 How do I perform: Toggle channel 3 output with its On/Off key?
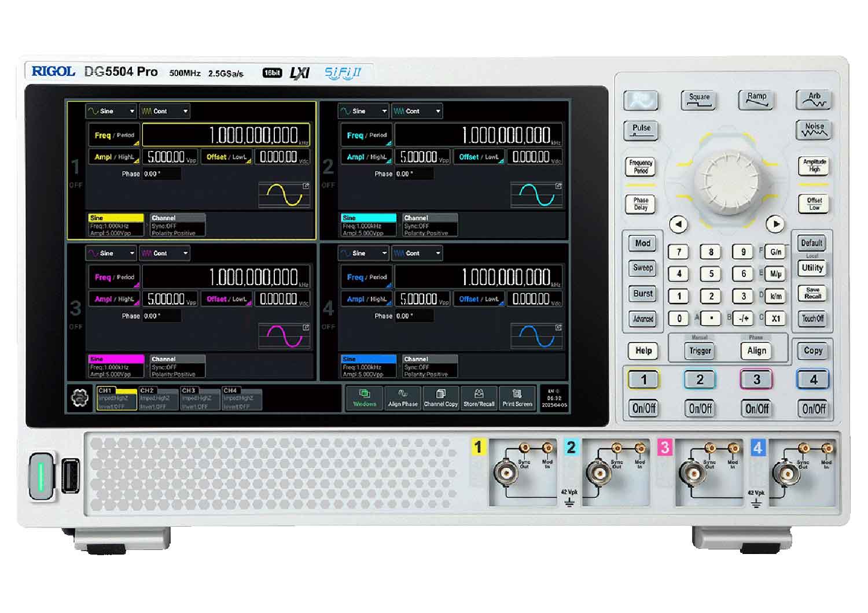[x=756, y=408]
